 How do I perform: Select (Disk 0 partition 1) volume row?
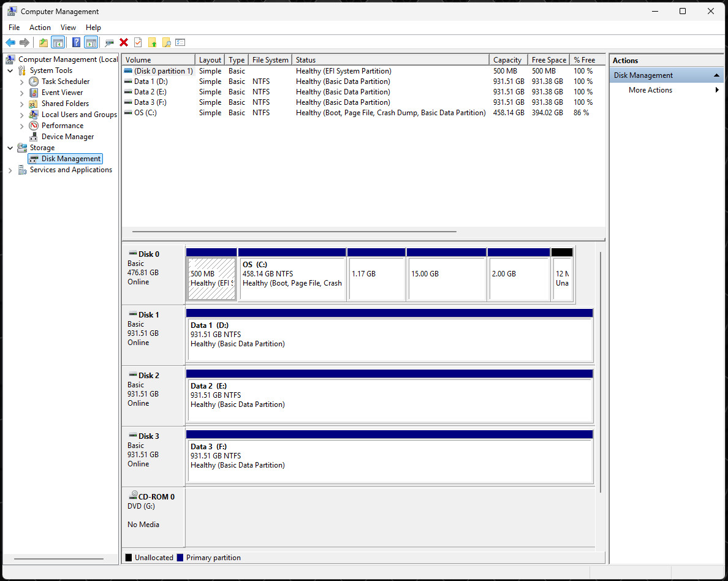click(x=363, y=71)
